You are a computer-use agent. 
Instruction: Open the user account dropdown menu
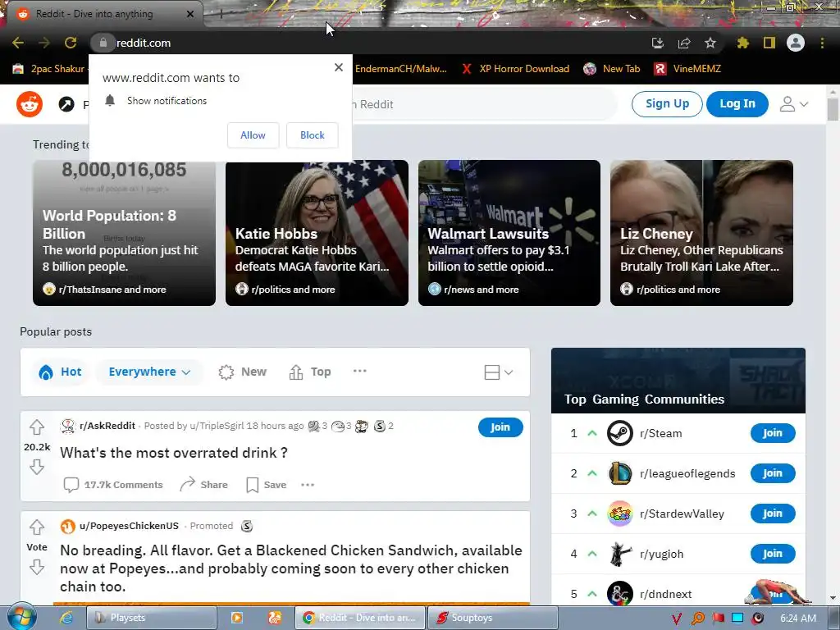[x=793, y=104]
